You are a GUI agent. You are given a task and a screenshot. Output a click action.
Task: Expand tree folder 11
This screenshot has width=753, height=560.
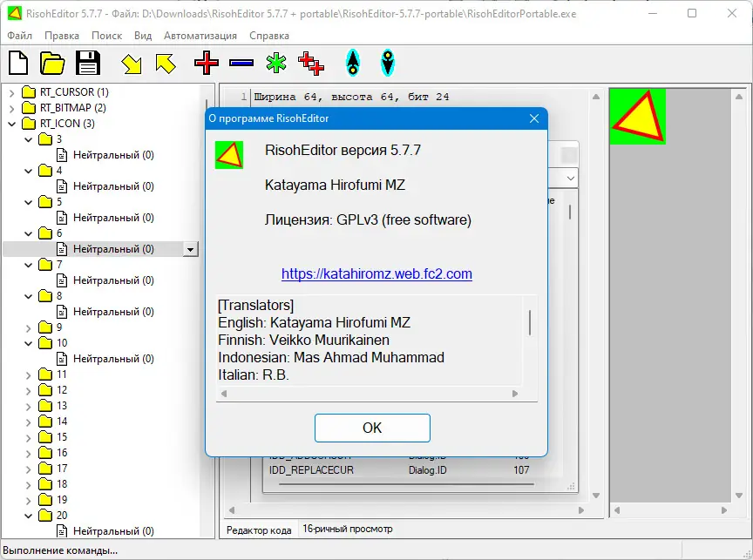(29, 375)
